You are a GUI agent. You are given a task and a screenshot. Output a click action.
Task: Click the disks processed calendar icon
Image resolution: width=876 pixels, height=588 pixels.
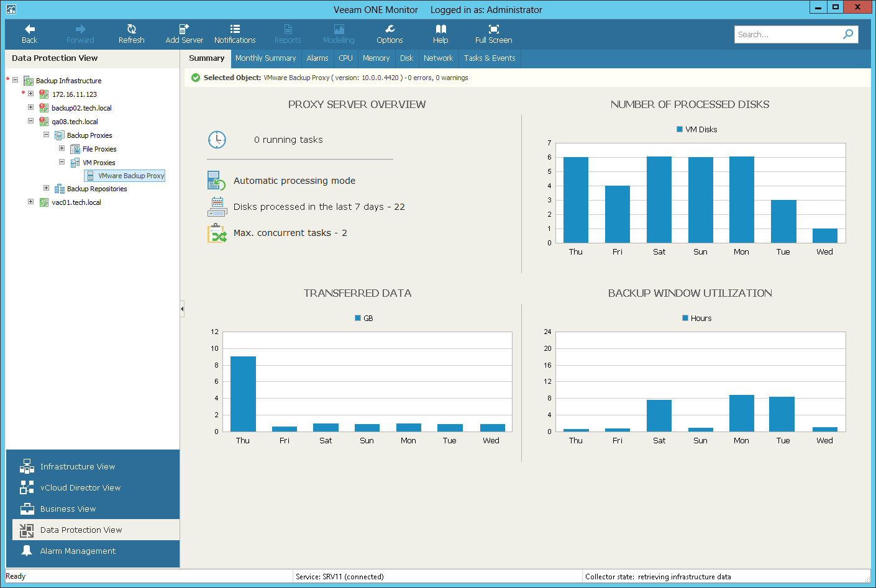pyautogui.click(x=217, y=207)
